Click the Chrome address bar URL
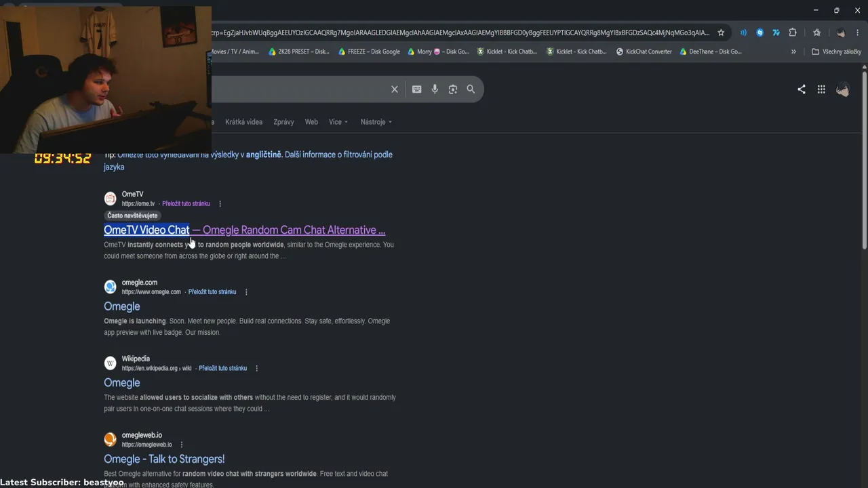The height and width of the screenshot is (488, 868). click(461, 33)
